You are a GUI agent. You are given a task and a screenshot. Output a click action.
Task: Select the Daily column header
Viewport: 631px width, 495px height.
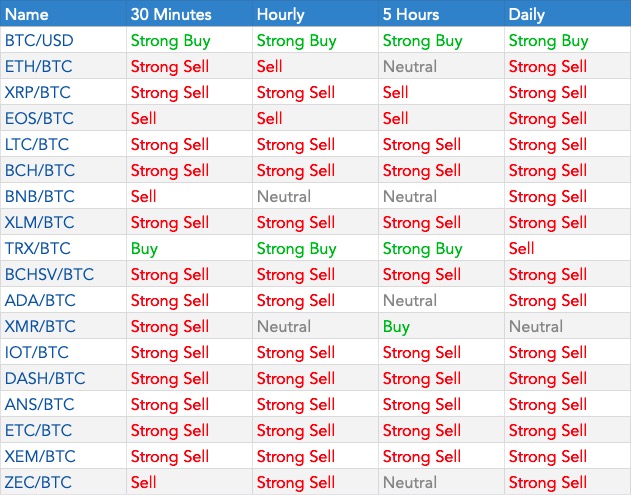[x=526, y=15]
